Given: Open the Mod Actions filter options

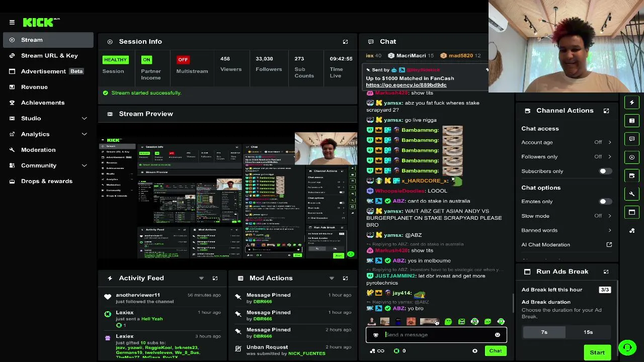Looking at the screenshot, I should tap(332, 278).
